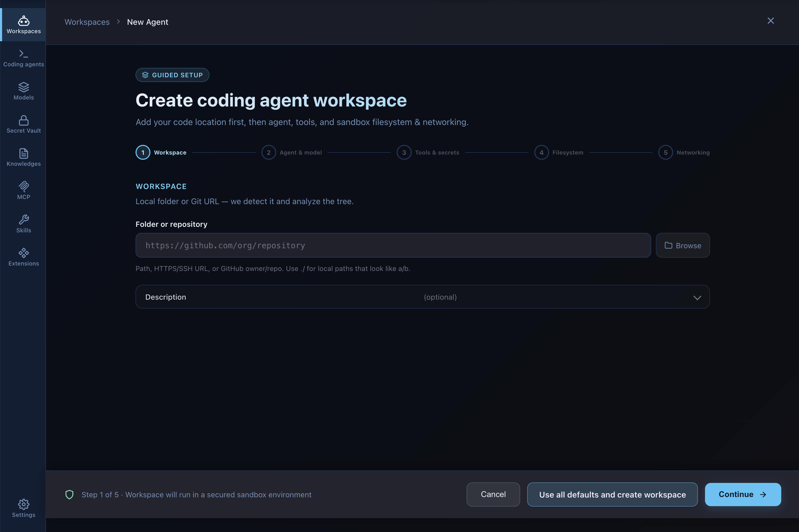Open the Skills wrench icon
The width and height of the screenshot is (799, 532).
(x=23, y=220)
